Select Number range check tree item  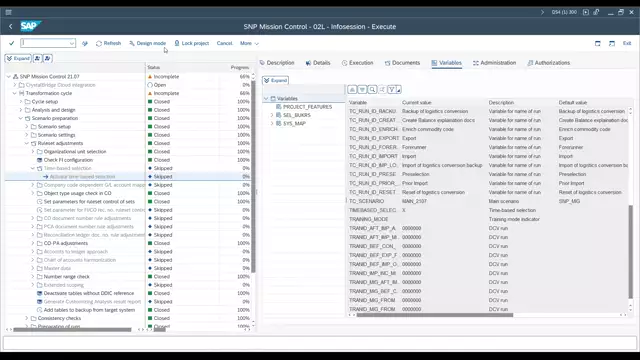pos(66,277)
